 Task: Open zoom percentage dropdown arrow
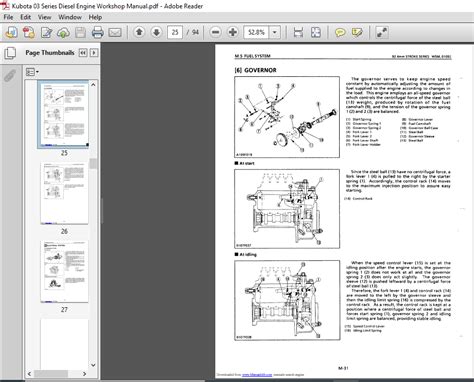275,32
